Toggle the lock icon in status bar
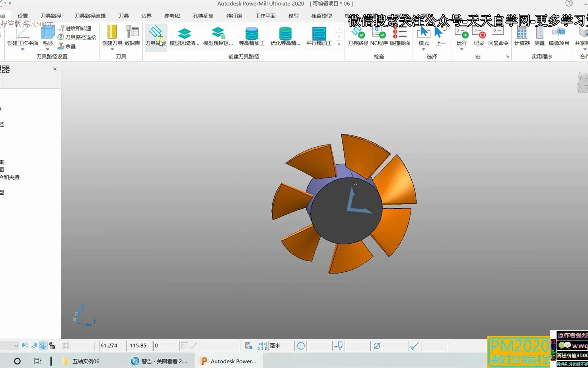Screen dimensions: 588x368 [x=52, y=346]
